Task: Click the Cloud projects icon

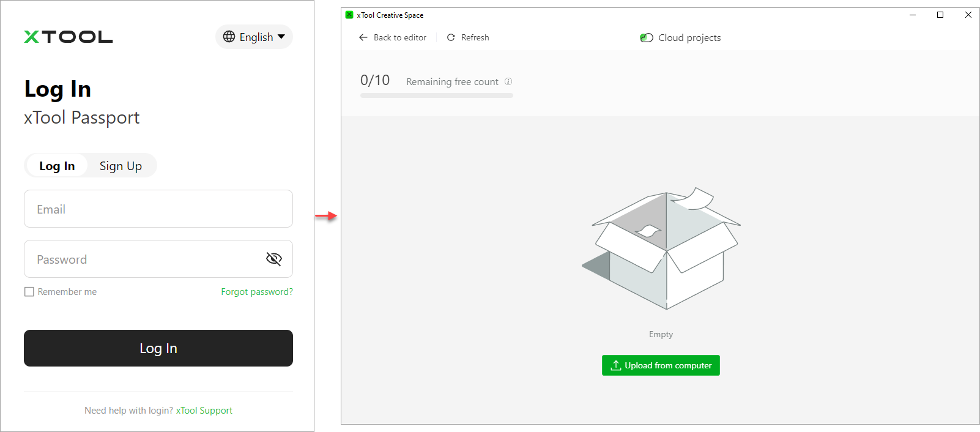Action: coord(647,38)
